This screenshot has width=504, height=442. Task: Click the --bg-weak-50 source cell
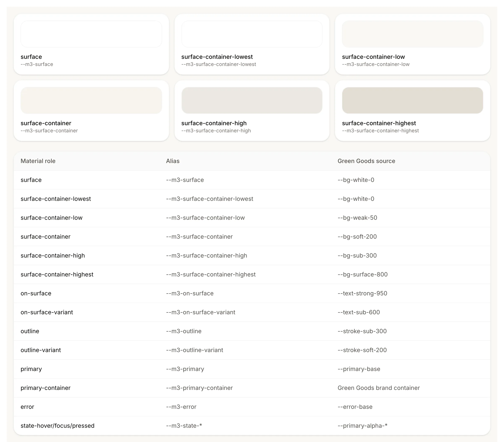pos(357,218)
